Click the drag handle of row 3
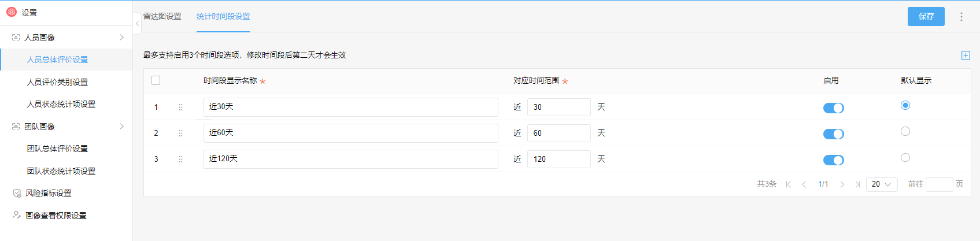Screen dimensions: 980x241 [180, 159]
